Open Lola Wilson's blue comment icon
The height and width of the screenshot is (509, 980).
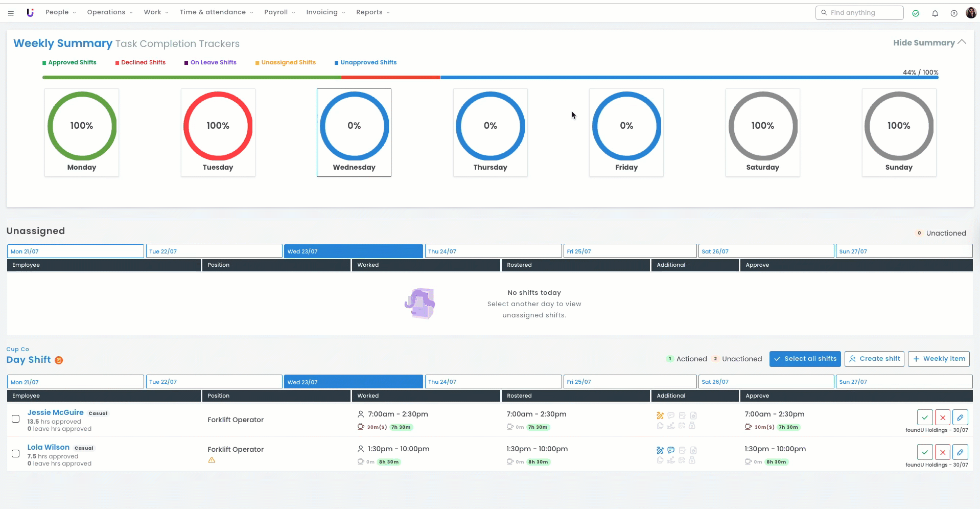pos(671,450)
